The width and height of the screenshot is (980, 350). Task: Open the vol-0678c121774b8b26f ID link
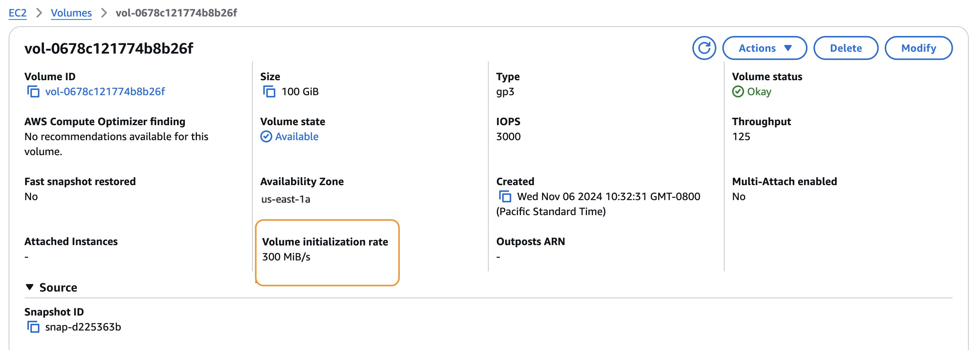point(105,91)
